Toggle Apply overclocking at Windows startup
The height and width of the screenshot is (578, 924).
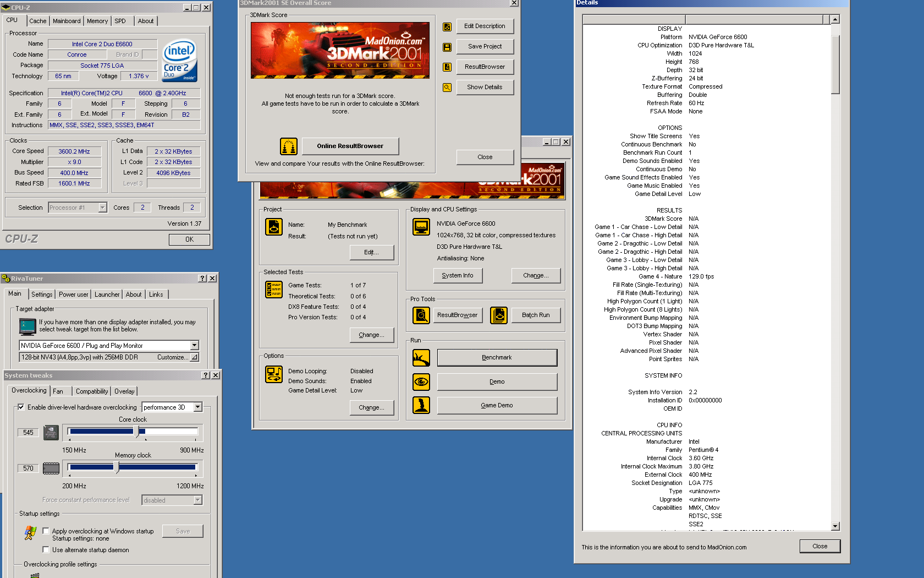pyautogui.click(x=46, y=531)
